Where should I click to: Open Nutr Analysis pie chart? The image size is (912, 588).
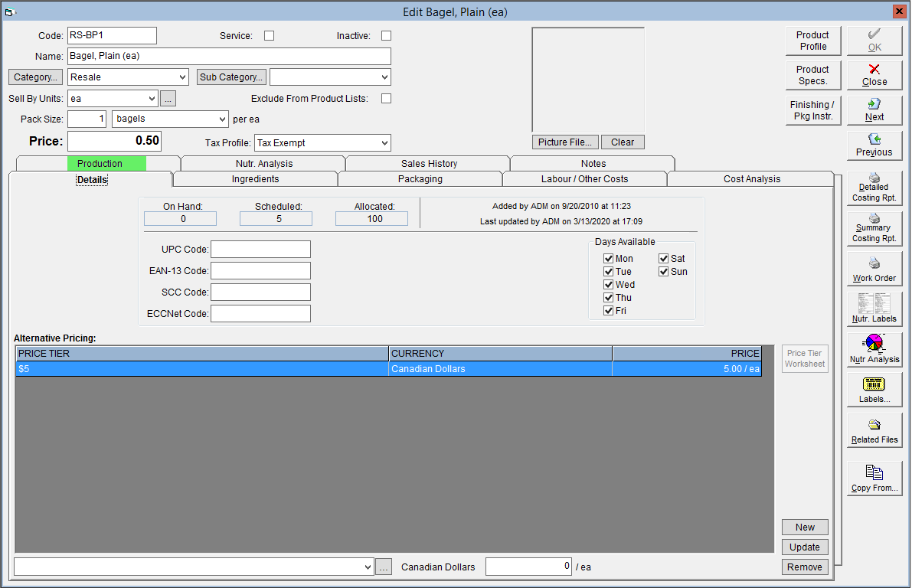click(874, 350)
